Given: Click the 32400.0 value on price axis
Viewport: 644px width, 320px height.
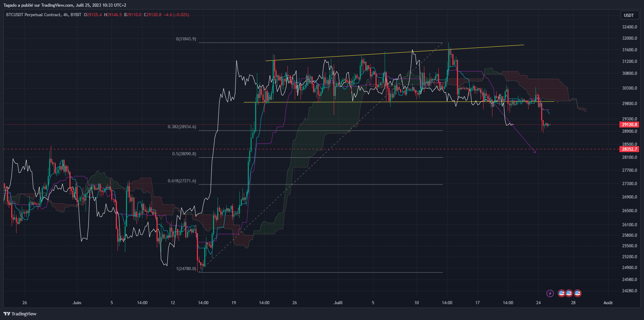Looking at the screenshot, I should click(629, 26).
